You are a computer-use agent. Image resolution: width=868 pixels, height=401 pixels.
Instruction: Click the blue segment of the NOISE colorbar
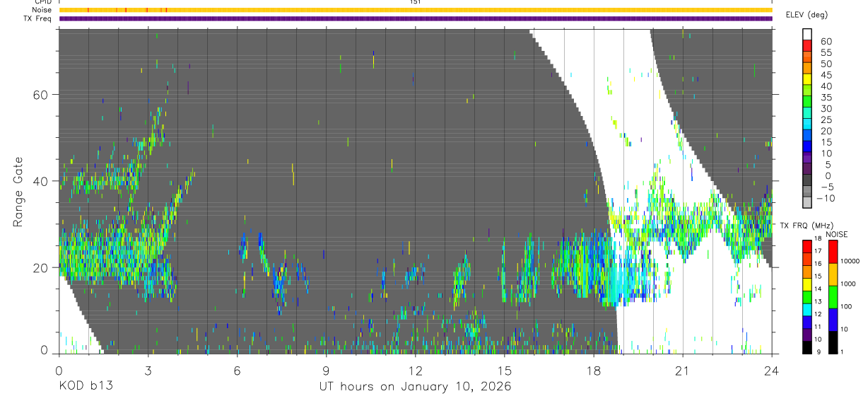pyautogui.click(x=833, y=320)
